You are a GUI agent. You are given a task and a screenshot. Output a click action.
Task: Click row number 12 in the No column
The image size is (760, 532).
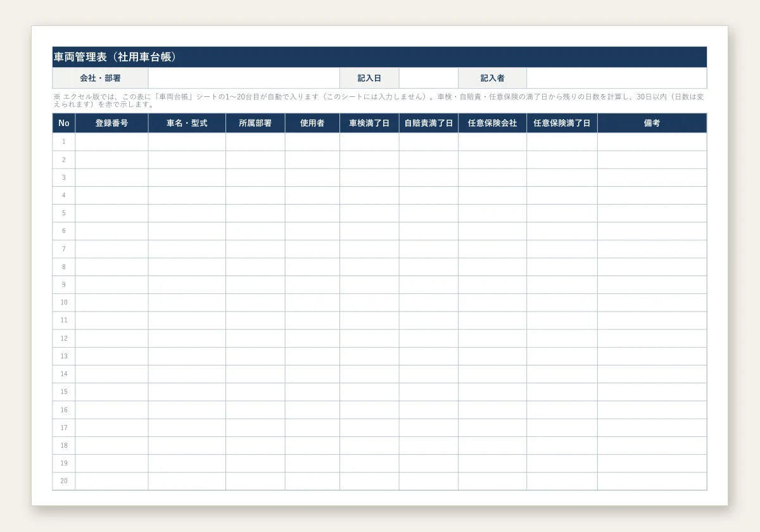64,338
